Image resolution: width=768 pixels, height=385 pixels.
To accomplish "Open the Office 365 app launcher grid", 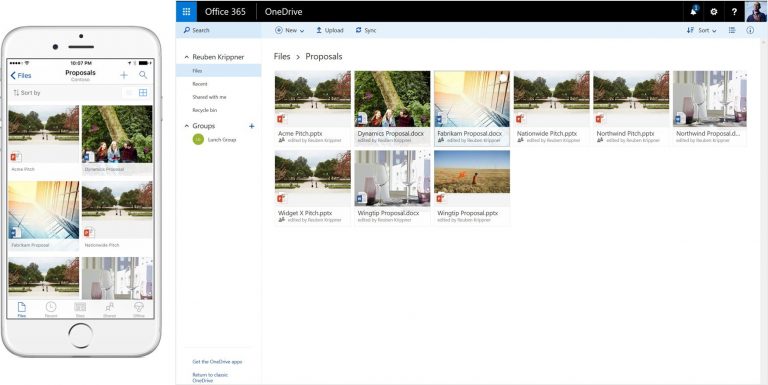I will pos(186,11).
